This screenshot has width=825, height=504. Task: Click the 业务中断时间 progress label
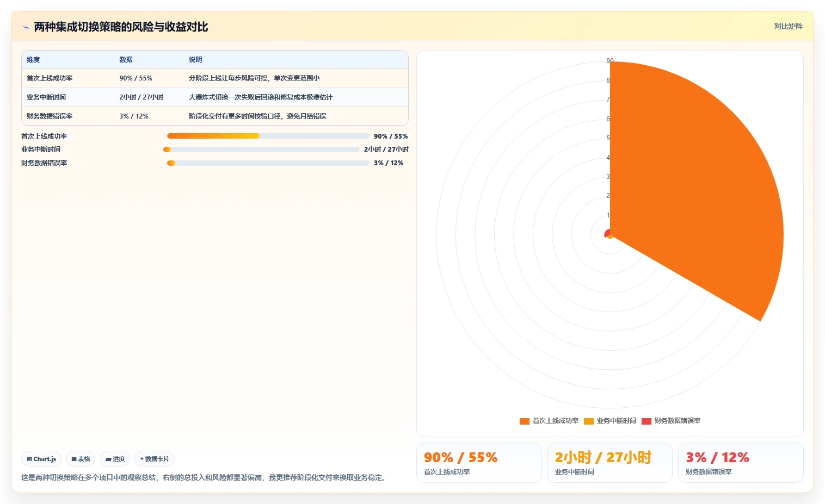click(41, 150)
